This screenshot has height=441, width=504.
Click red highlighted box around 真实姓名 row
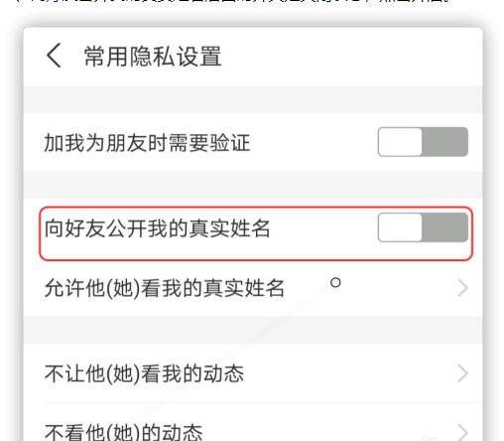256,233
